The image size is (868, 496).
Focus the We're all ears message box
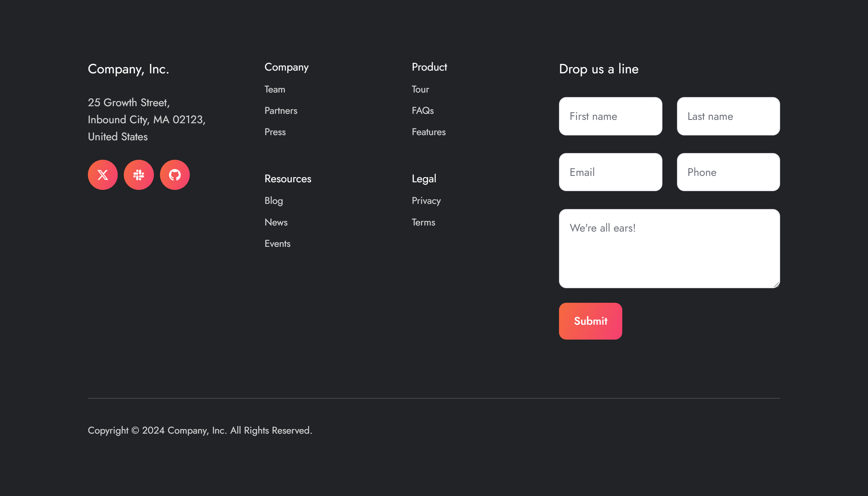[x=669, y=249]
